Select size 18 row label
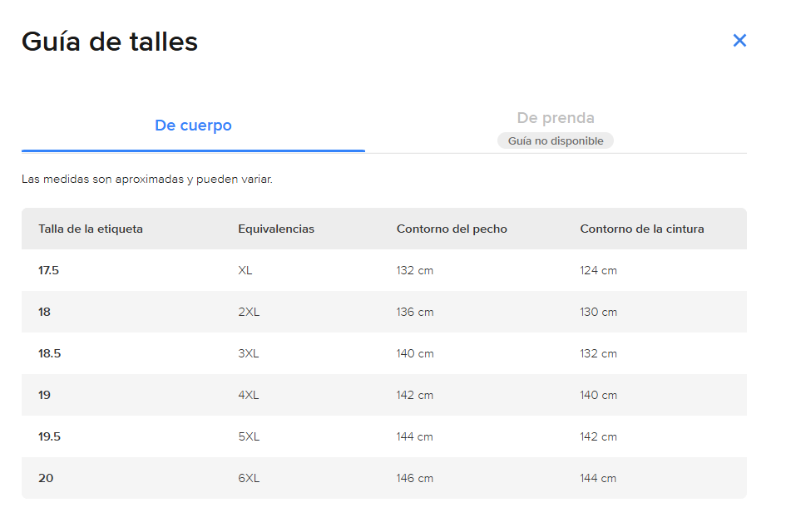This screenshot has height=532, width=791. pos(44,312)
